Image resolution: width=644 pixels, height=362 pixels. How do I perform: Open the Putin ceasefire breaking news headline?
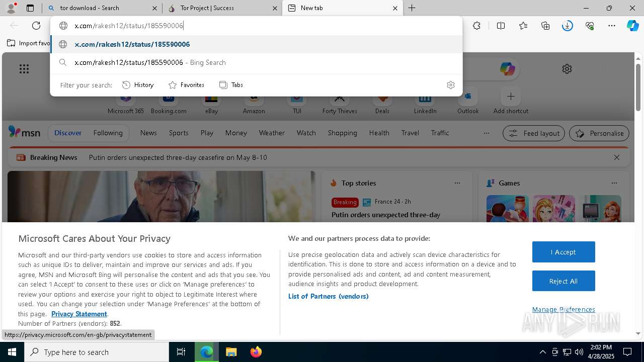(x=178, y=157)
